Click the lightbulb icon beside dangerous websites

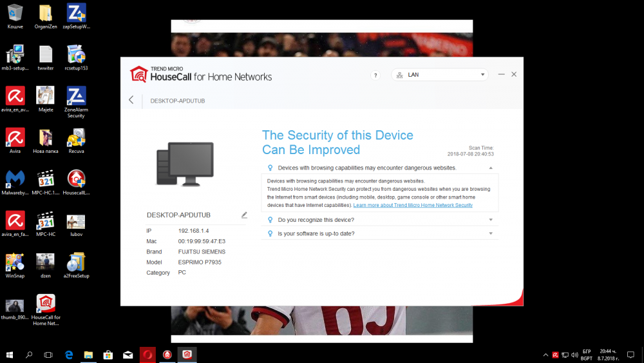coord(270,168)
